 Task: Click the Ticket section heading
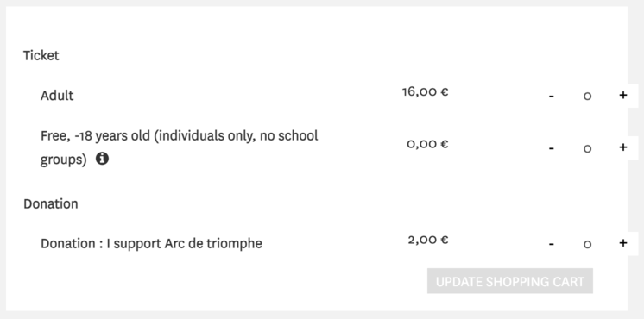click(x=41, y=55)
